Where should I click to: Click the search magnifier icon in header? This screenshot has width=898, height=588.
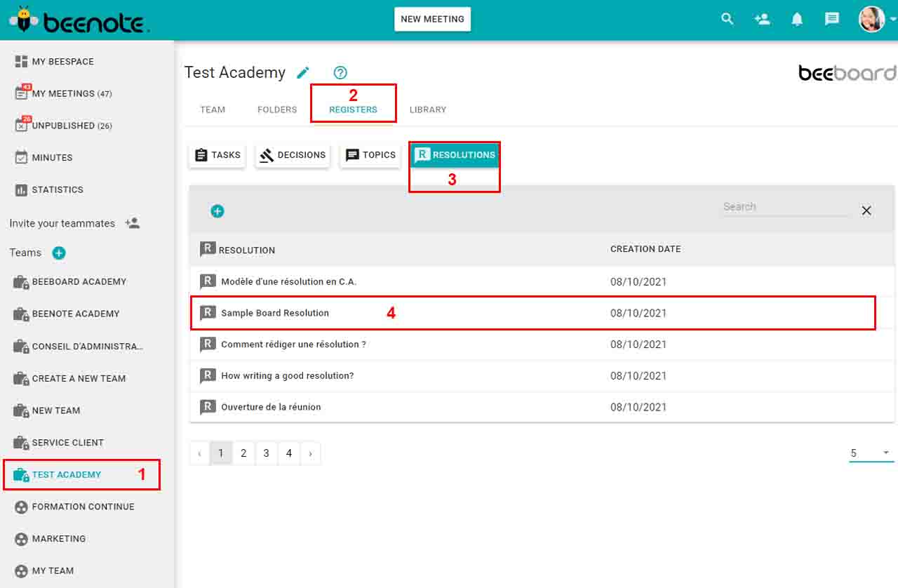728,20
